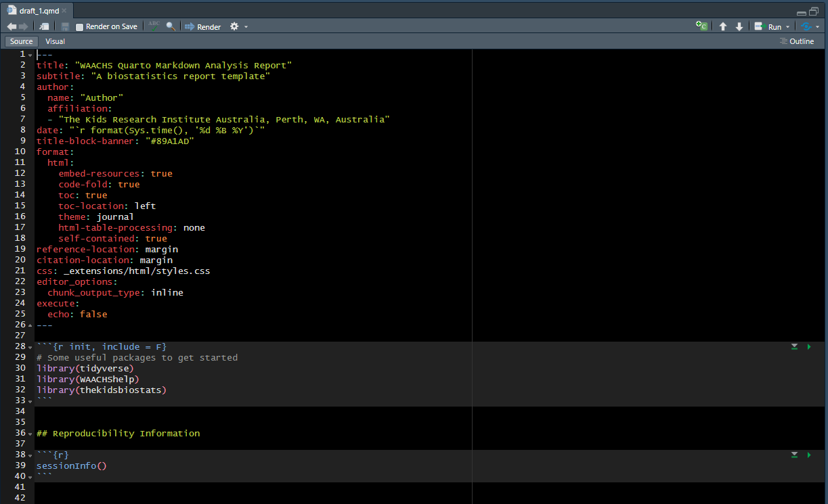Open the gear options icon
Viewport: 828px width, 504px height.
(x=234, y=26)
